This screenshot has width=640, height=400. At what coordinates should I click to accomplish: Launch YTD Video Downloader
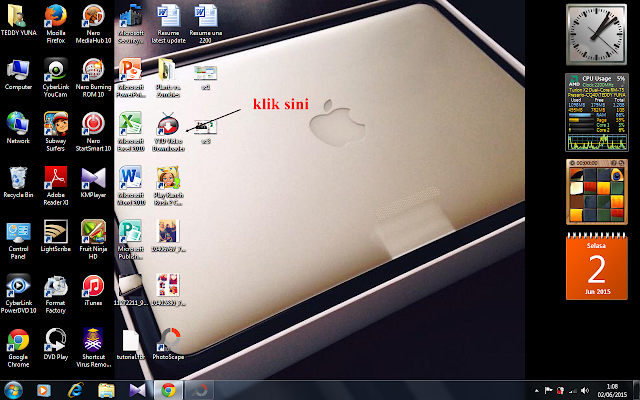[x=168, y=131]
